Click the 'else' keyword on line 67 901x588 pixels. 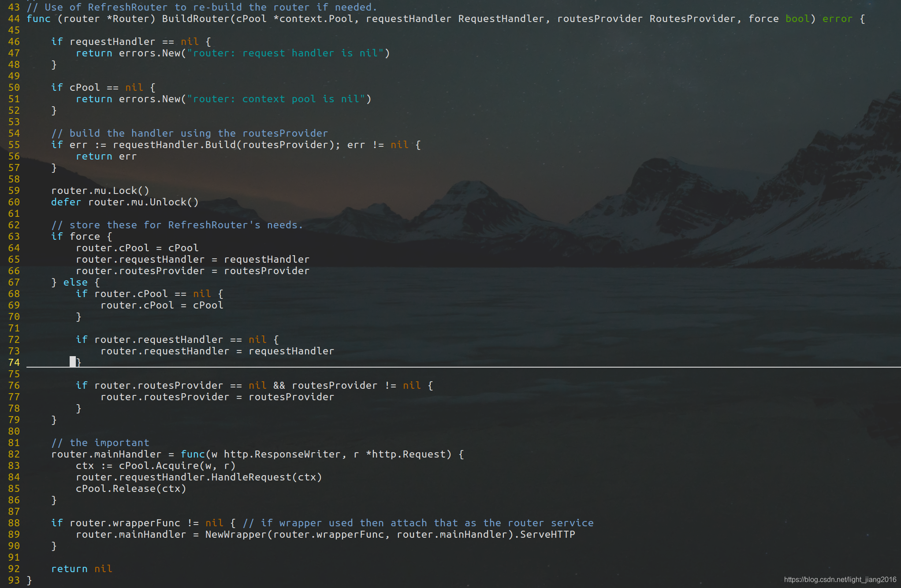click(75, 283)
